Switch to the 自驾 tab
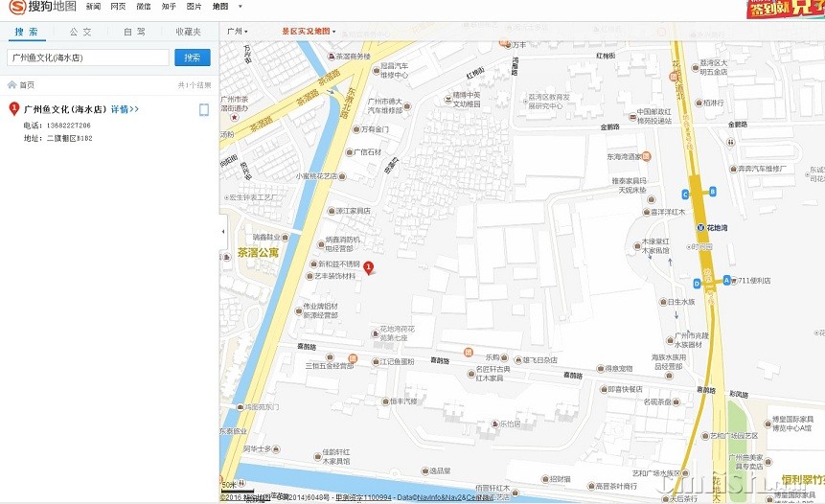The width and height of the screenshot is (825, 504). 135,32
